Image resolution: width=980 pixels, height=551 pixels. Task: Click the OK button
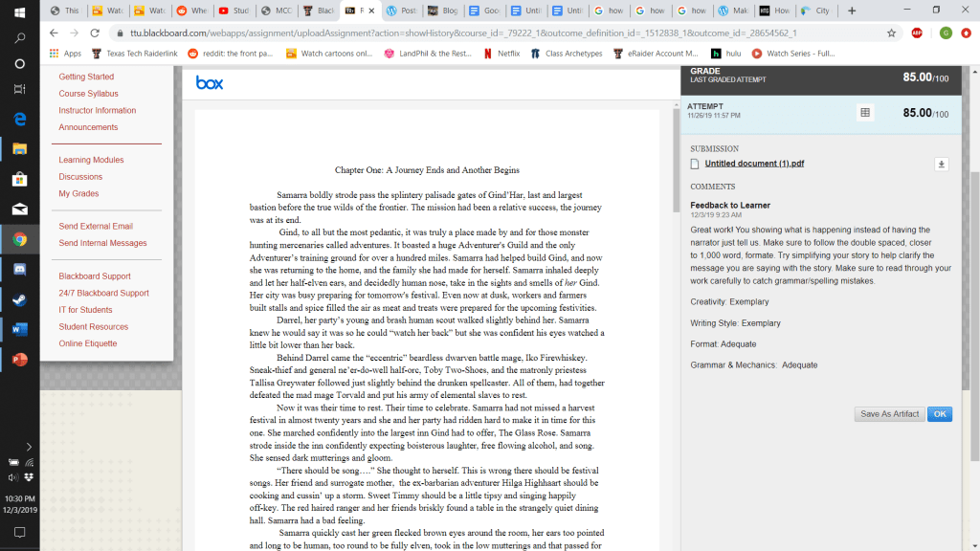[x=939, y=414]
